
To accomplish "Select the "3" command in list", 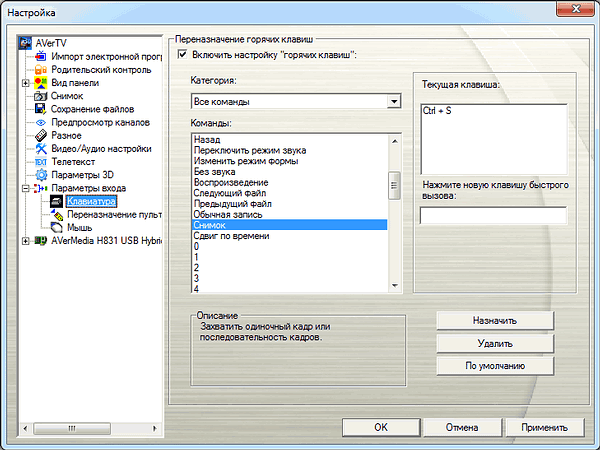I will pyautogui.click(x=290, y=279).
